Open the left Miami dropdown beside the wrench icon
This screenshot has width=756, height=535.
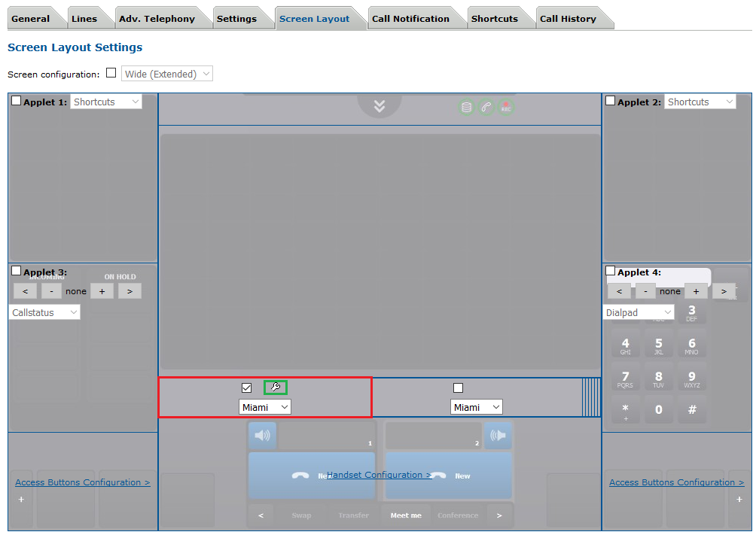pos(265,407)
